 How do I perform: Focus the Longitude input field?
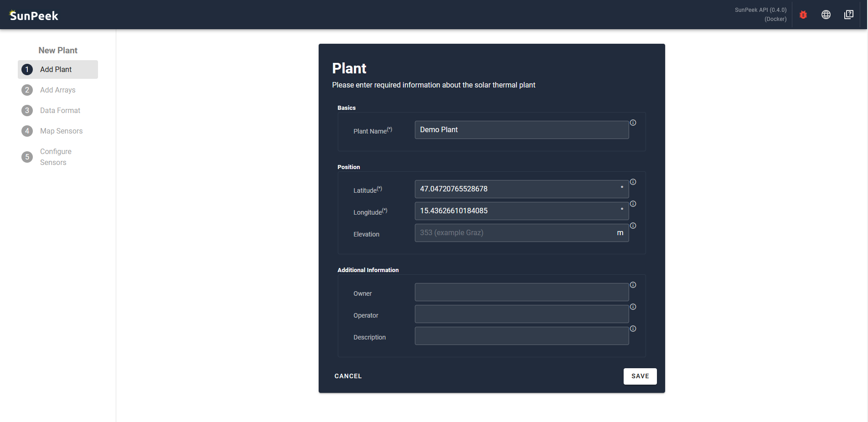[x=522, y=211]
